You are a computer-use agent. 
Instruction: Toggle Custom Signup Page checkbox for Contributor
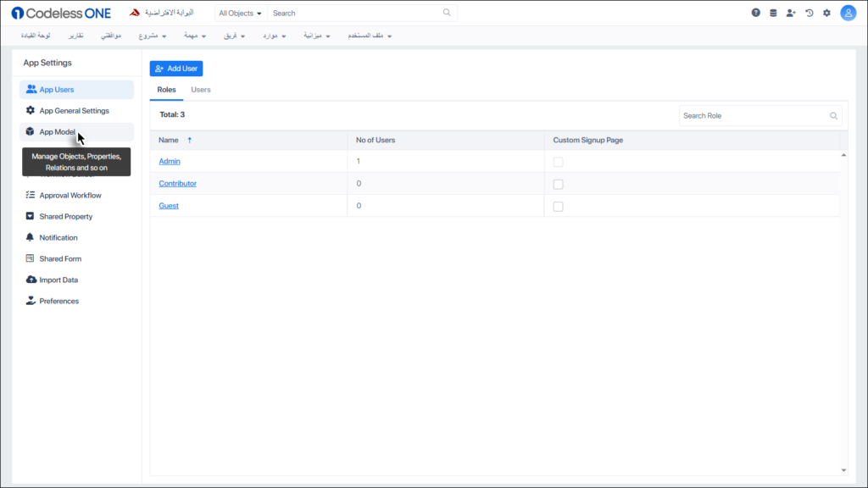pos(558,184)
